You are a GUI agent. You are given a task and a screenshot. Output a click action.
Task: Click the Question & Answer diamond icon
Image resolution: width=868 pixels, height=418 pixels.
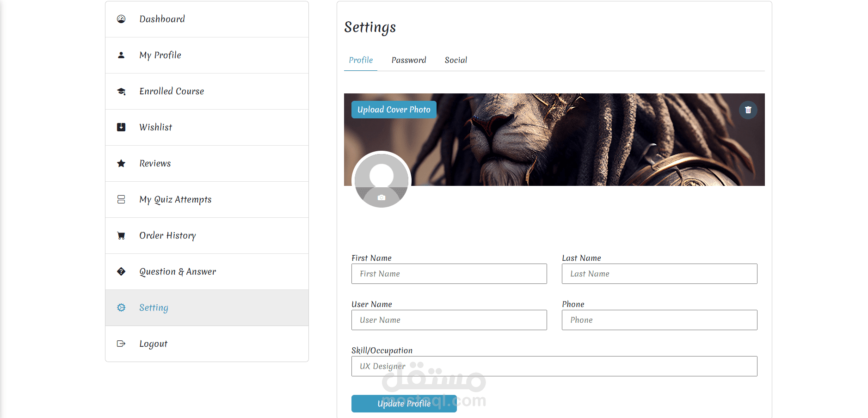tap(121, 271)
